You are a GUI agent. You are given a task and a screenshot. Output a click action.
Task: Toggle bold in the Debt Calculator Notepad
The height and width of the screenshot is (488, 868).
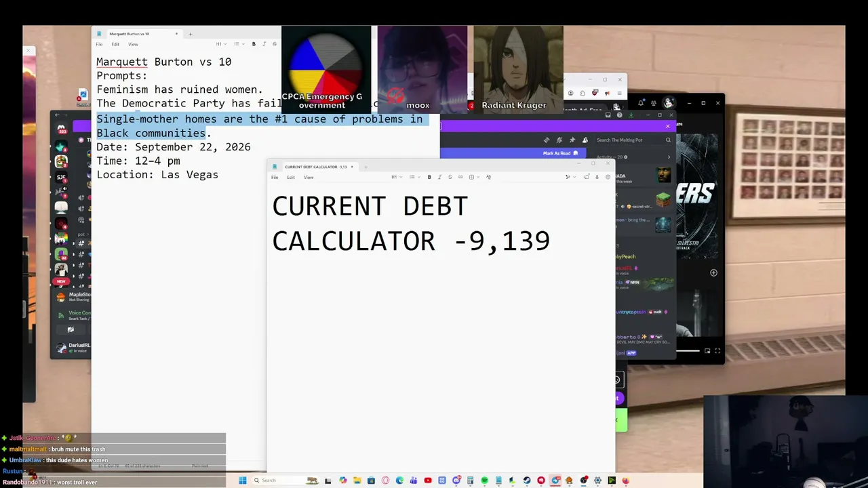click(x=429, y=177)
